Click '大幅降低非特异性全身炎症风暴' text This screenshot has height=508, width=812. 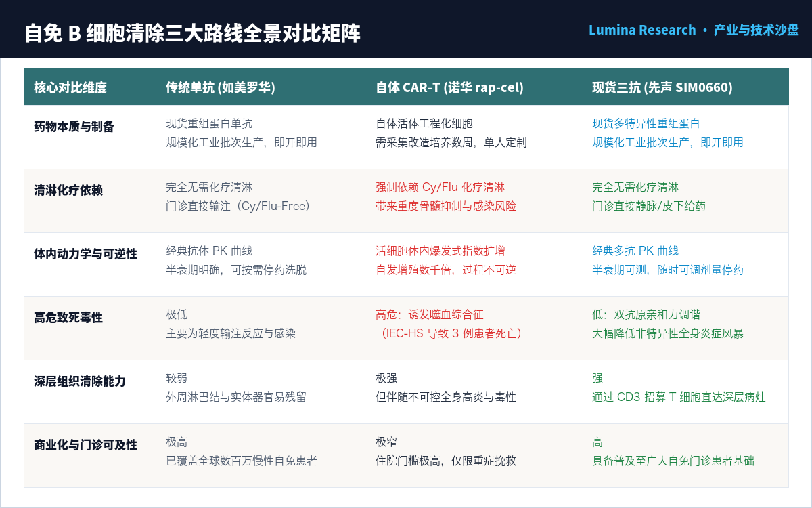pyautogui.click(x=668, y=333)
